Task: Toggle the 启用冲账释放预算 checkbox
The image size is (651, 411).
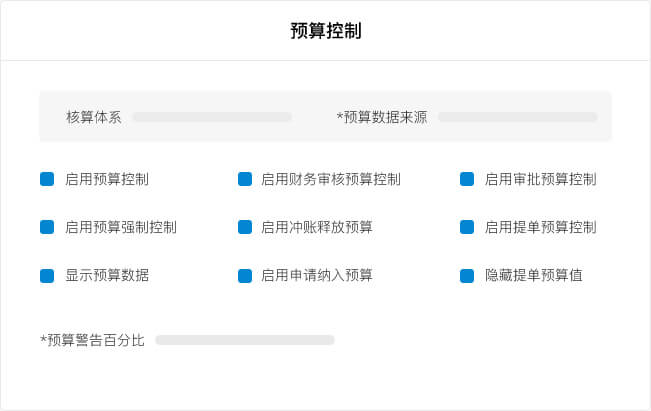Action: (x=245, y=228)
